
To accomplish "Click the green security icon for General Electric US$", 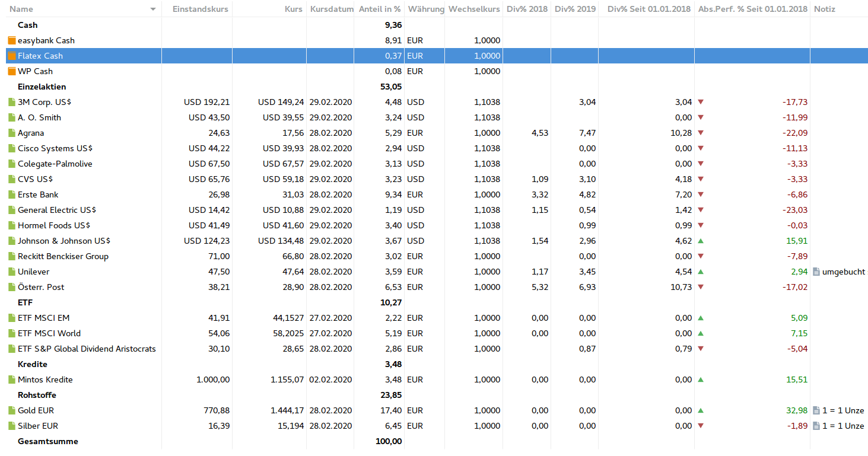I will point(12,210).
